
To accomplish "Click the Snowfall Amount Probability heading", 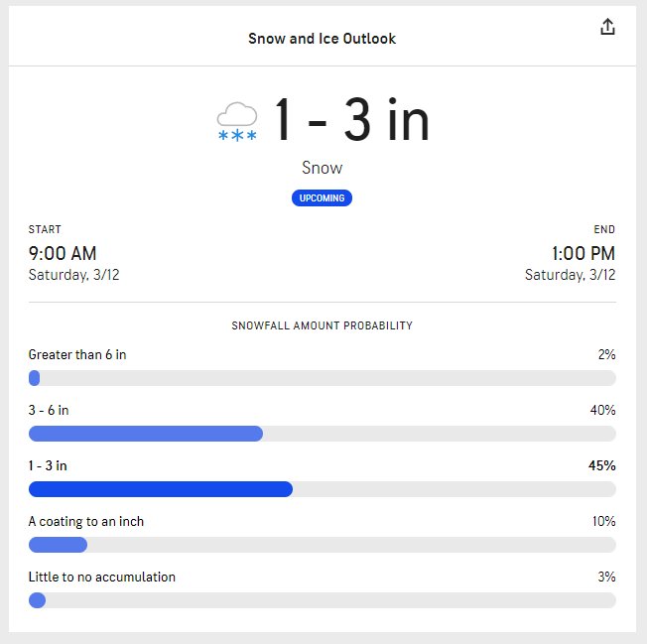I will tap(322, 325).
